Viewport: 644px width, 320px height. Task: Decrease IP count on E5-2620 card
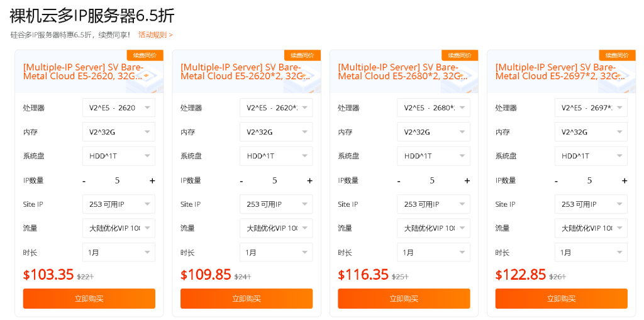pos(84,181)
